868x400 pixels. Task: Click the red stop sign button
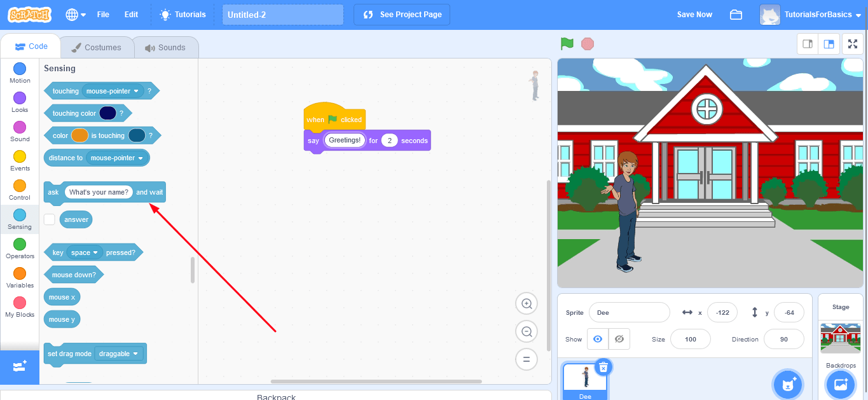pos(588,44)
